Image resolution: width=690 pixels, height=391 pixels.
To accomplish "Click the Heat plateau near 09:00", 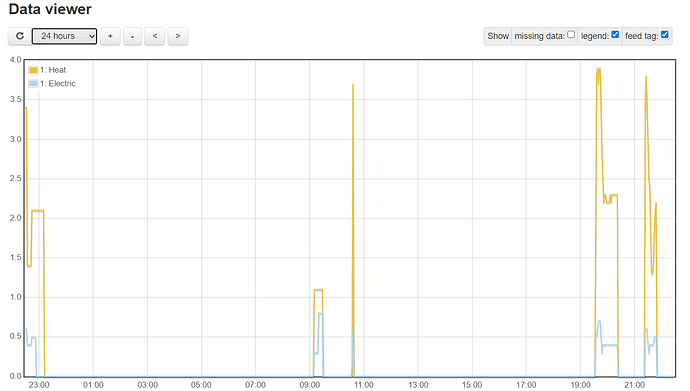I will coord(318,289).
